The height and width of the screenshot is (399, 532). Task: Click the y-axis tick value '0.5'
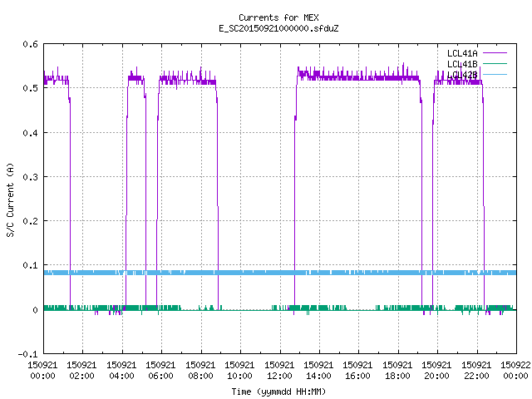tap(30, 88)
